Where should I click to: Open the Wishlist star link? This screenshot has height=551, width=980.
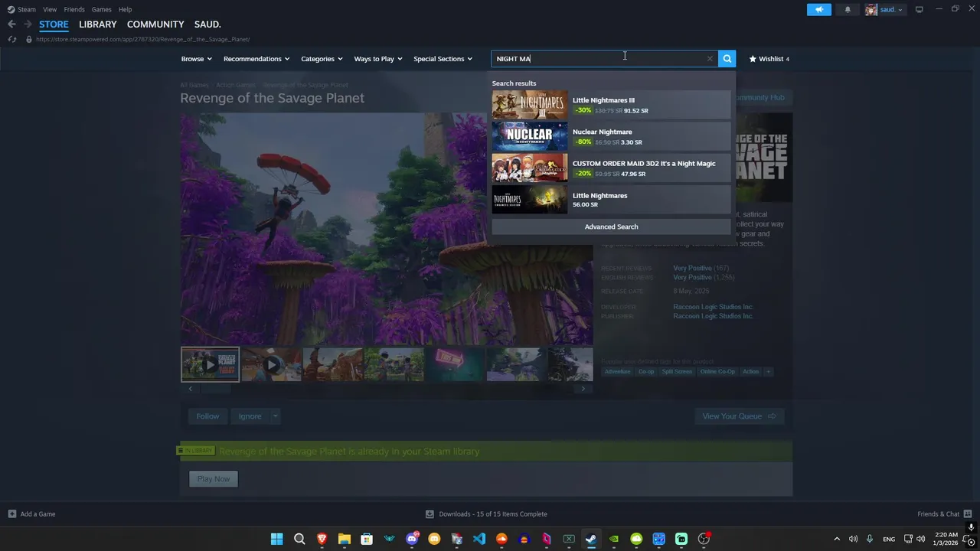[x=769, y=59]
